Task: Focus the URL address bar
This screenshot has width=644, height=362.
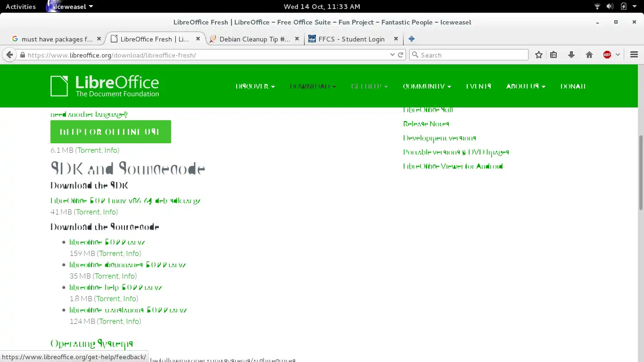Action: pyautogui.click(x=207, y=55)
